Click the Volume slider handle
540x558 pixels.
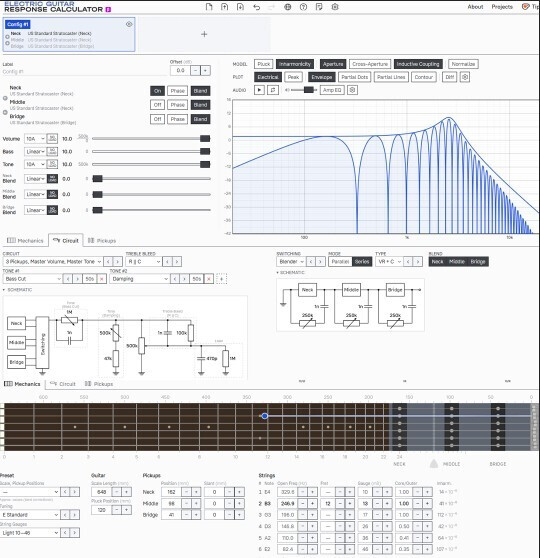click(x=205, y=138)
